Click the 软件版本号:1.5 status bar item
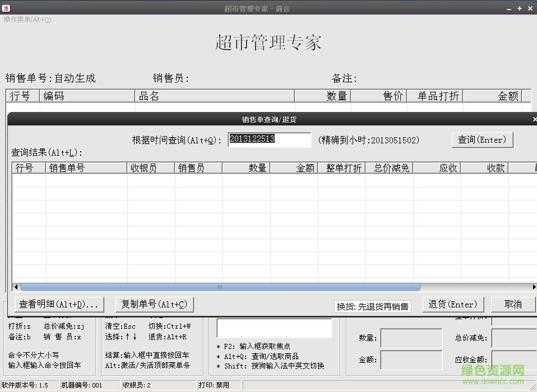 tap(26, 385)
